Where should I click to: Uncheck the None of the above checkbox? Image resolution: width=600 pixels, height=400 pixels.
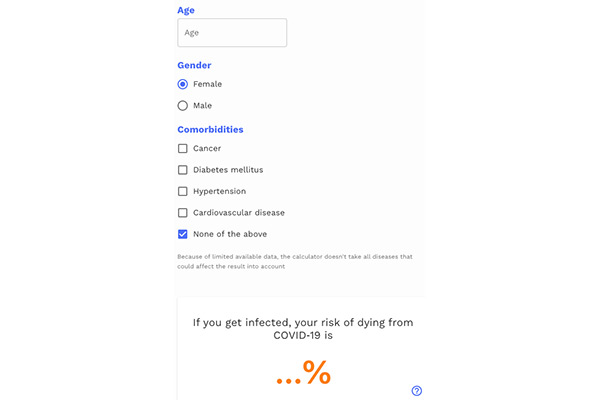(x=183, y=234)
